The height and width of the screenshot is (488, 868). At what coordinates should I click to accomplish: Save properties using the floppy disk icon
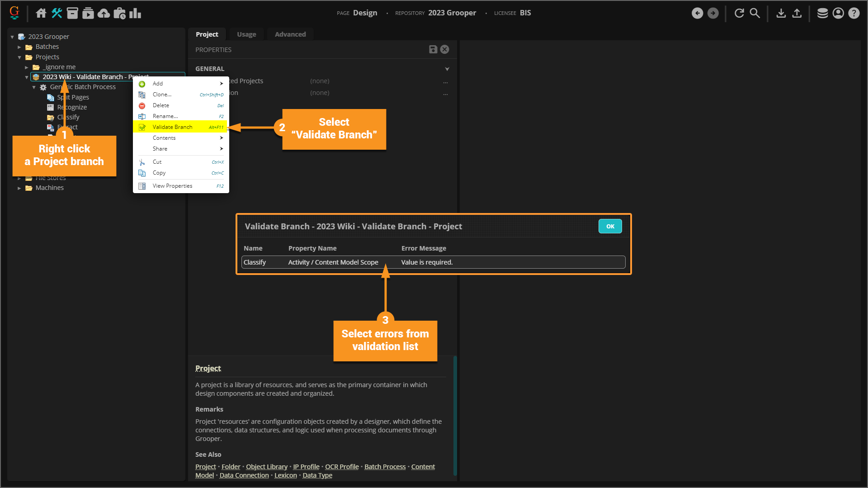pos(433,49)
